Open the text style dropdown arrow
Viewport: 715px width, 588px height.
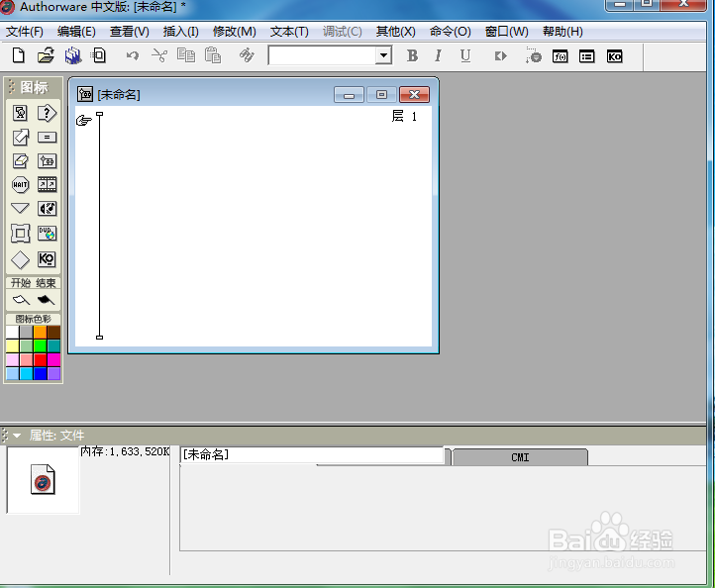click(x=384, y=55)
